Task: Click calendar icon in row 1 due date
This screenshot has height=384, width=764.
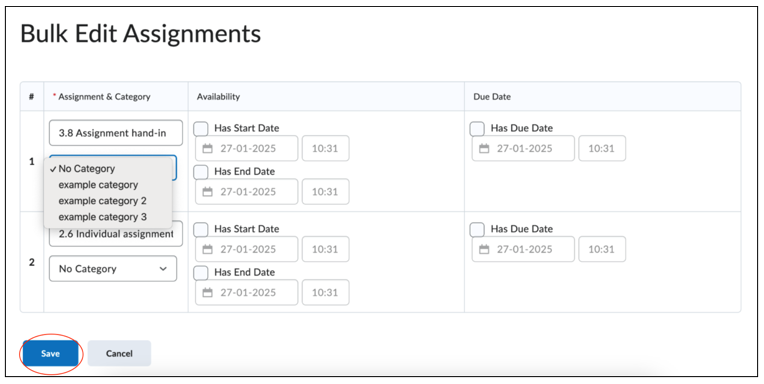Action: point(484,149)
